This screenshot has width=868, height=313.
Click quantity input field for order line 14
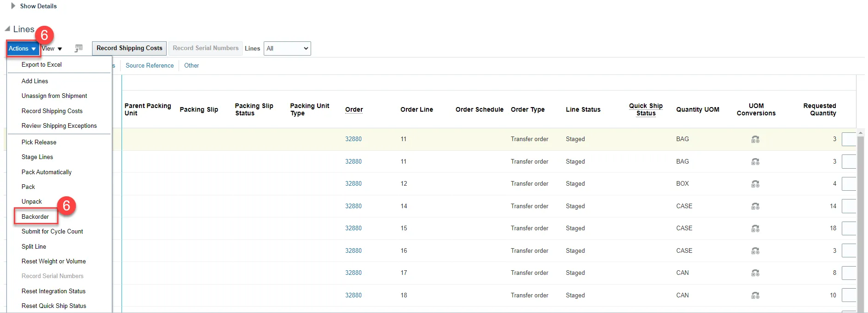[849, 206]
